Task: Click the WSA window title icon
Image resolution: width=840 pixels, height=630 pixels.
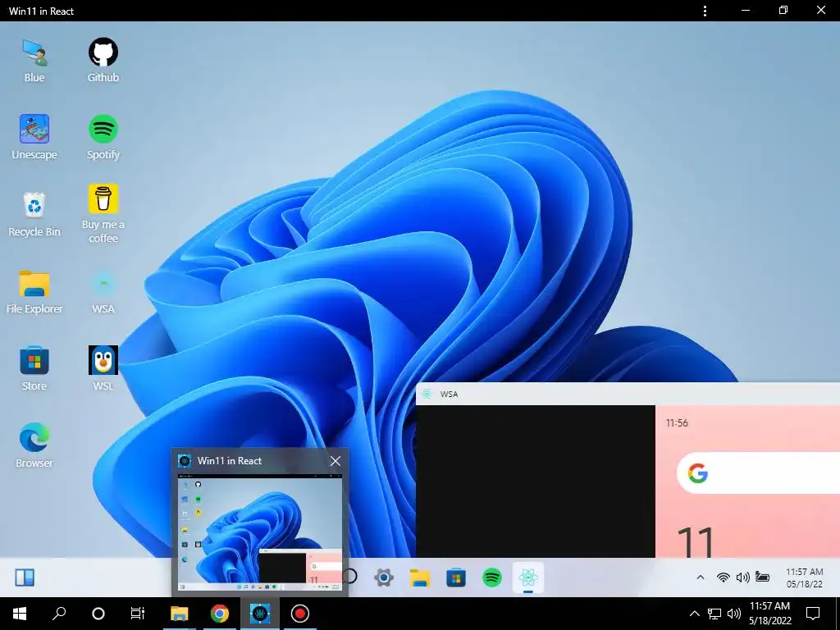Action: tap(427, 394)
